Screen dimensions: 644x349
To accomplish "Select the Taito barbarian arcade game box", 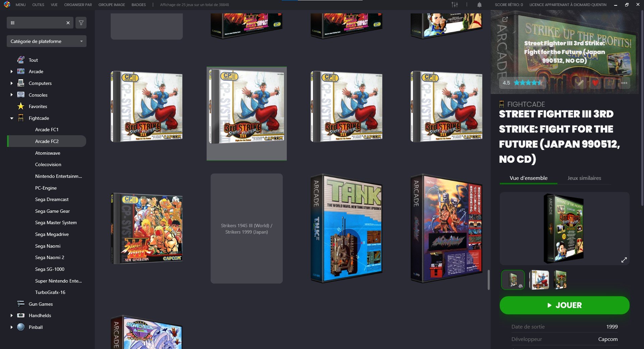I will pyautogui.click(x=446, y=229).
